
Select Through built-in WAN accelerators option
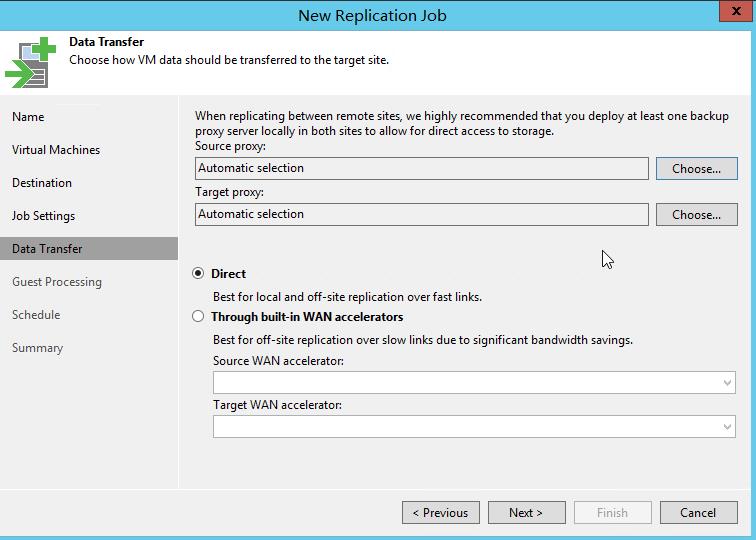[198, 316]
